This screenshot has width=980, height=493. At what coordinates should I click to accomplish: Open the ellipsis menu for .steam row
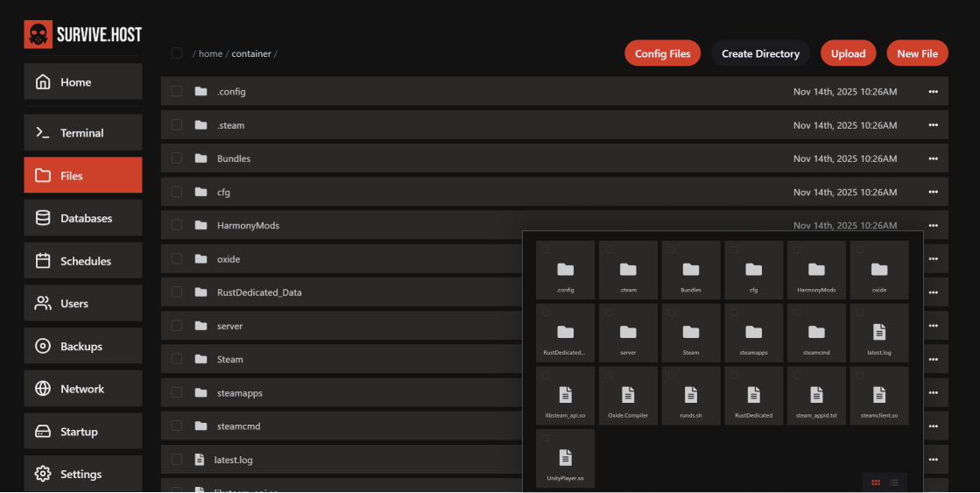coord(933,125)
